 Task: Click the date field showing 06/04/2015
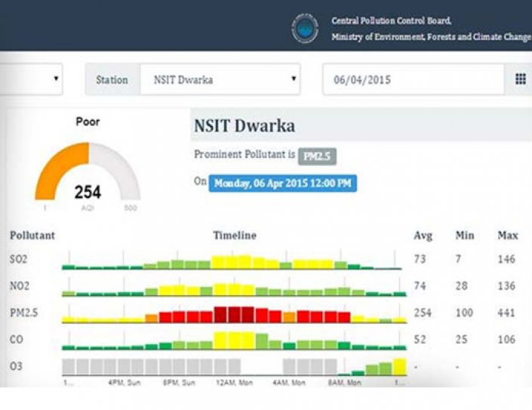point(414,79)
